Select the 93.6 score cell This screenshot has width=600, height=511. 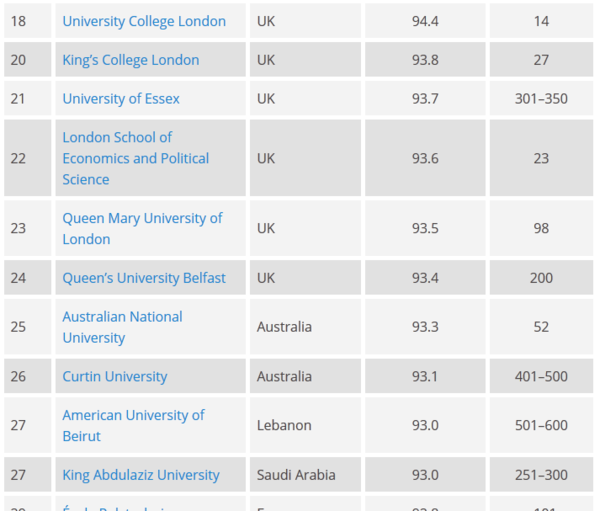(x=425, y=158)
